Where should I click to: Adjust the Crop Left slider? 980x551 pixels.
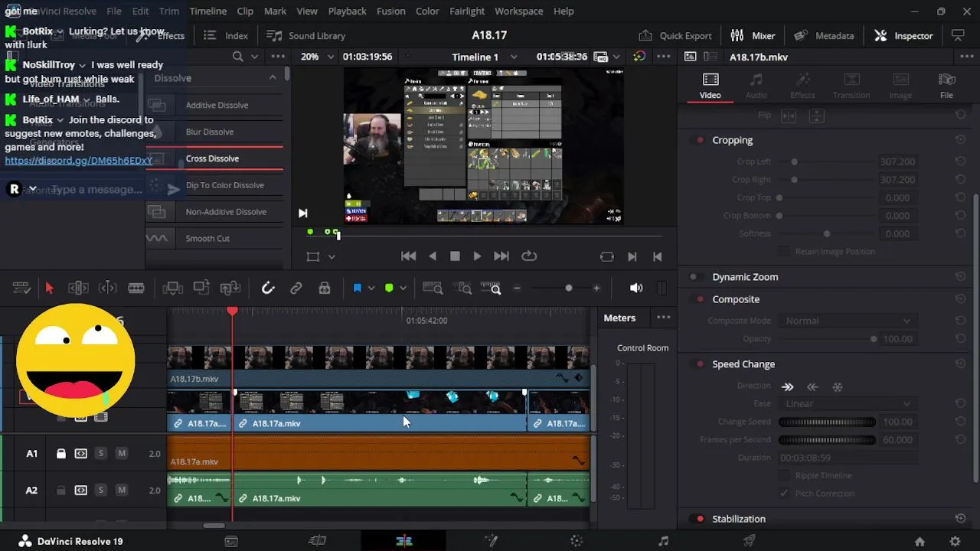click(x=794, y=161)
